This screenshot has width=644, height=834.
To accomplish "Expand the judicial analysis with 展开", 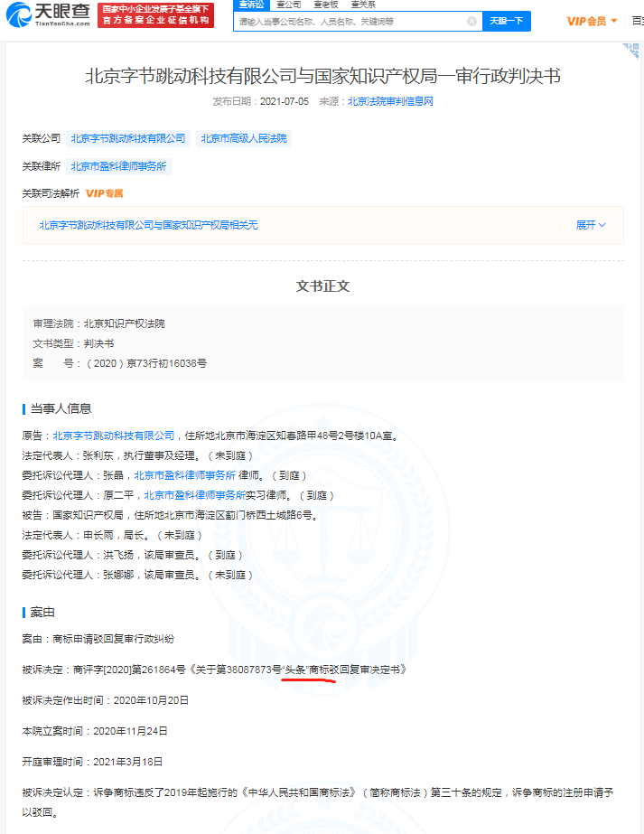I will 591,225.
